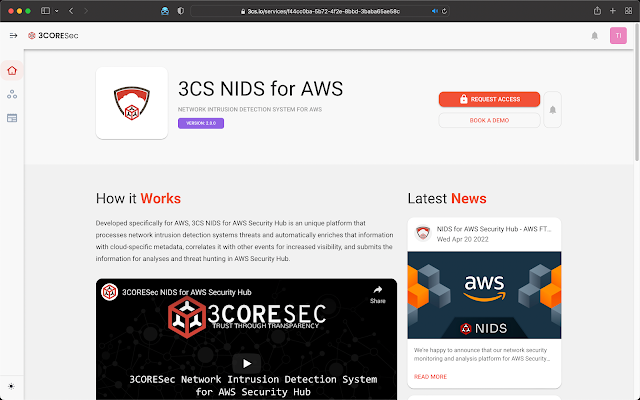Click the Network Intrusion Detection System subtitle
This screenshot has height=400, width=640.
(x=250, y=109)
